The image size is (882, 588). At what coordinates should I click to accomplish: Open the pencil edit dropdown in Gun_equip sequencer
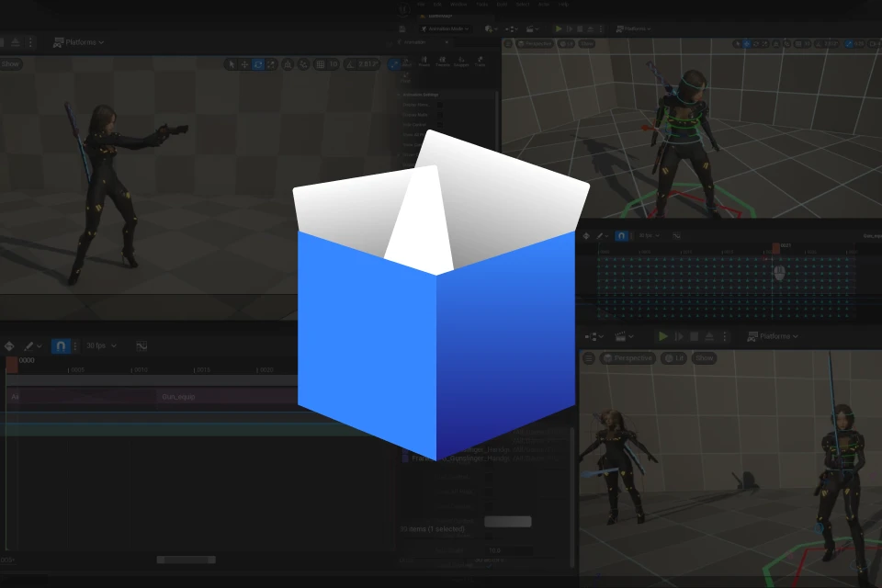[x=33, y=346]
